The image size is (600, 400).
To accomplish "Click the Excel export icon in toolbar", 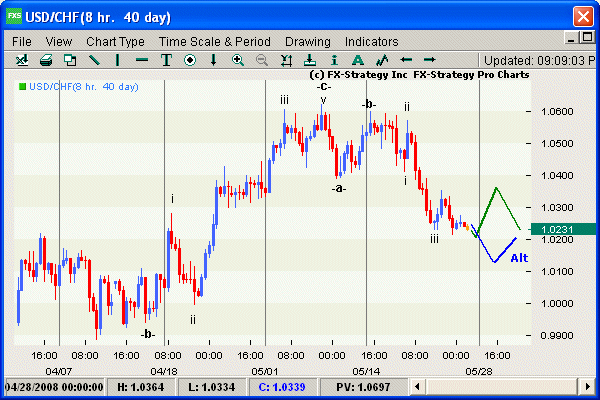I will (22, 60).
